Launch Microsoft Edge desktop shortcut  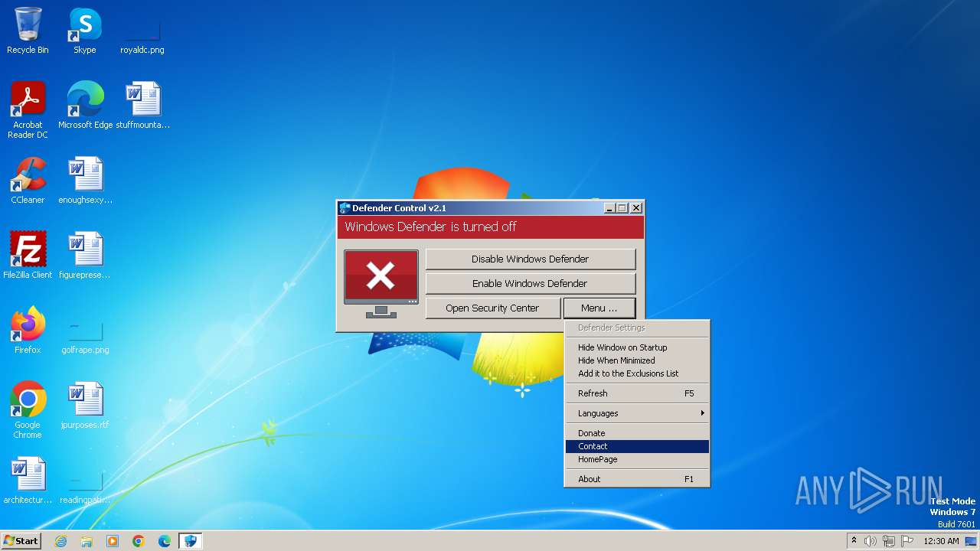point(85,106)
